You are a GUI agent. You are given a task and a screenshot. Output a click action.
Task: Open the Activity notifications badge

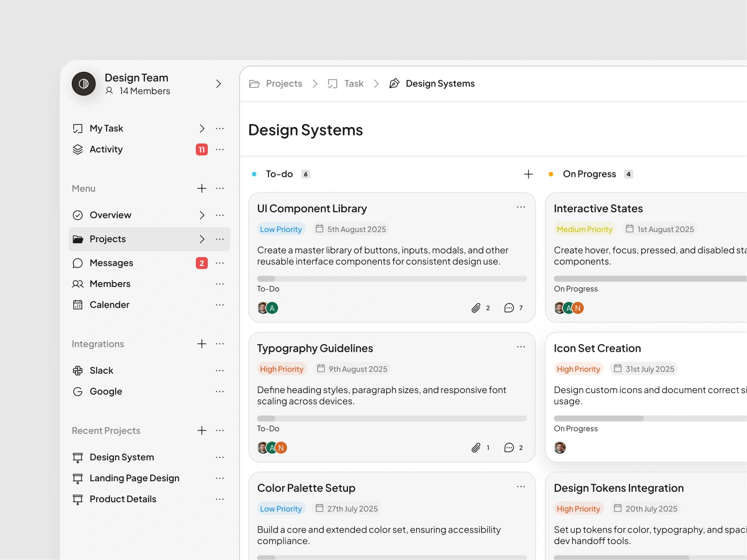pyautogui.click(x=202, y=149)
